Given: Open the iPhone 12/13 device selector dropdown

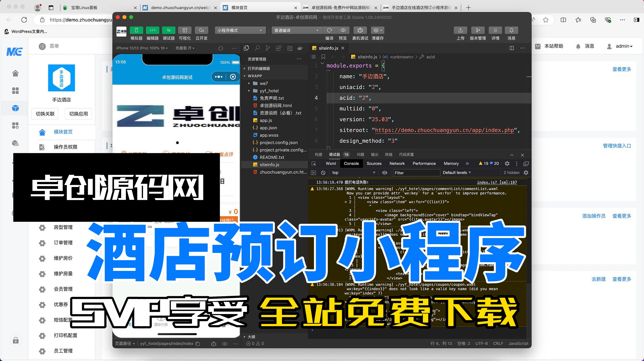Looking at the screenshot, I should tap(142, 48).
